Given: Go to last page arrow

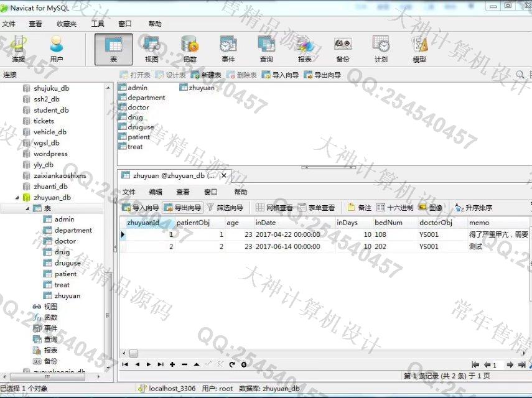Looking at the screenshot, I should (521, 365).
